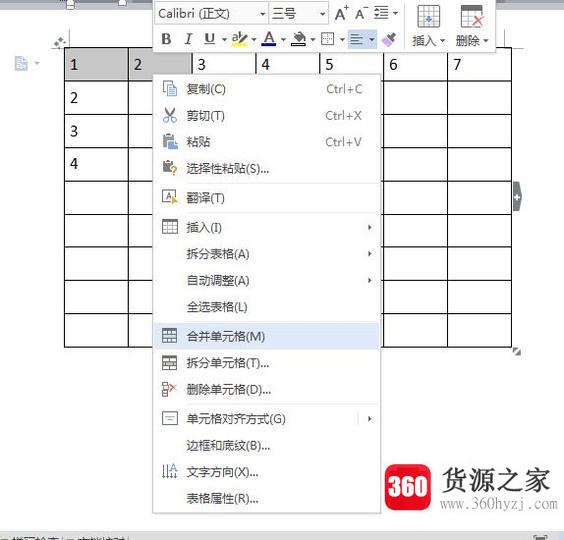Viewport: 564px width, 540px height.
Task: Click the format painter brush icon
Action: click(x=388, y=39)
